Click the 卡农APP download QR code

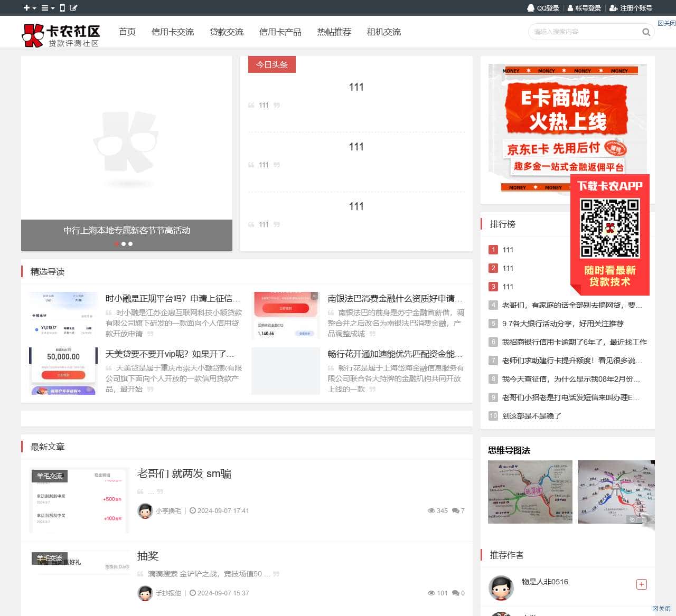(x=609, y=228)
